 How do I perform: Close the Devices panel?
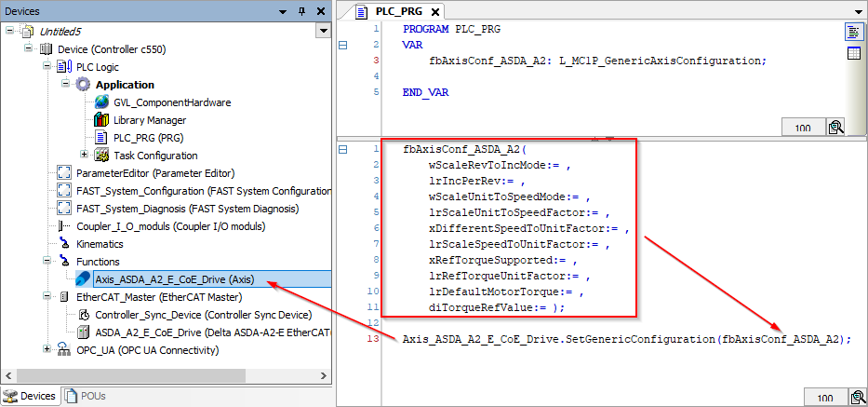point(321,11)
